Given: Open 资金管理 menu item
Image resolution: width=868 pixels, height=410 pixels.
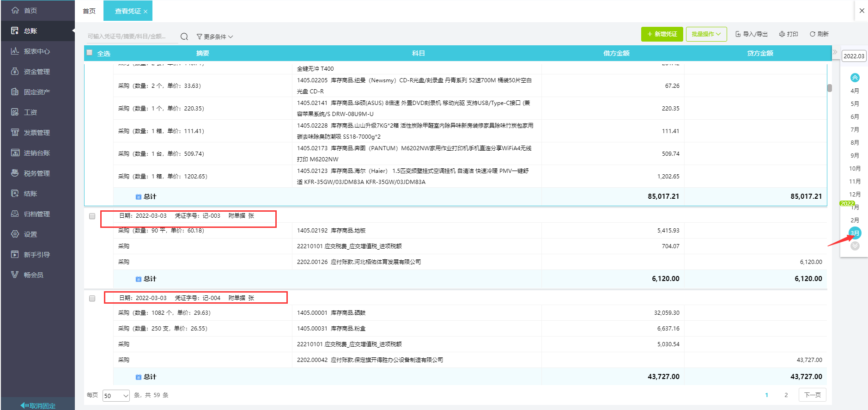Looking at the screenshot, I should click(x=36, y=72).
